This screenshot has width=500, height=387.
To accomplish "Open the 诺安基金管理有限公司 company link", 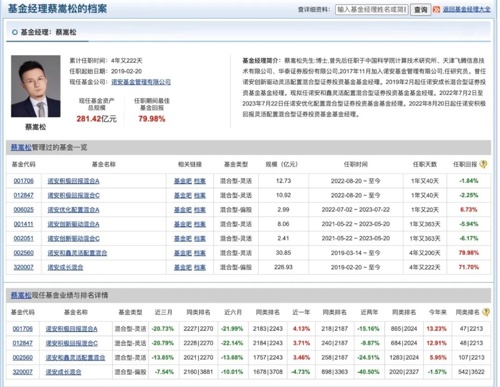I will click(141, 82).
